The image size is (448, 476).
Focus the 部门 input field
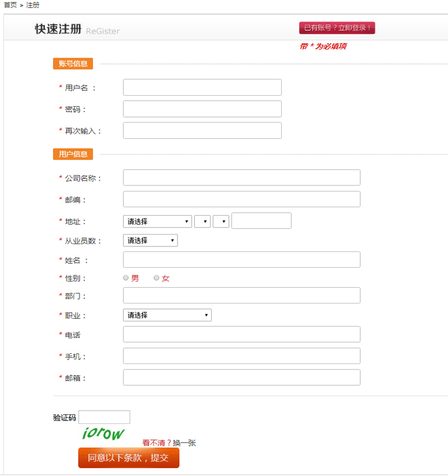(x=241, y=295)
